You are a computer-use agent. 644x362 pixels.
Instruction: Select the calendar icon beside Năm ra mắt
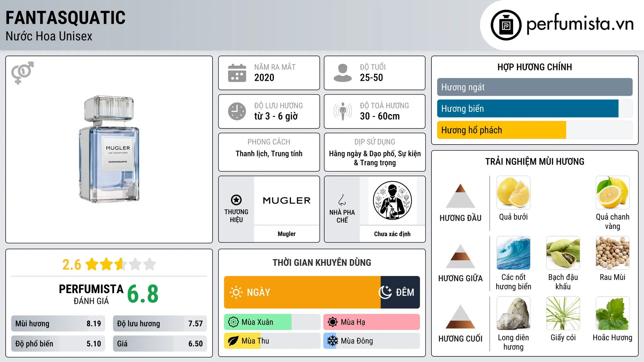click(237, 73)
